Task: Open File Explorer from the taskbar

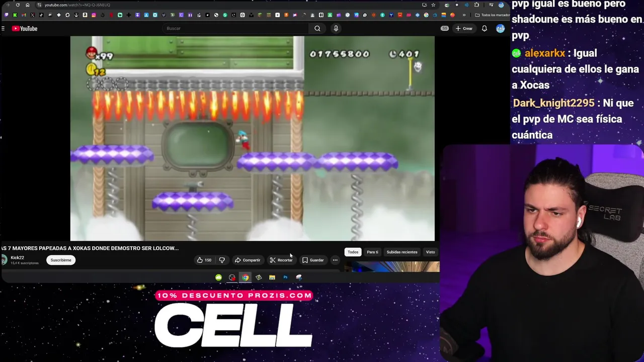Action: click(x=272, y=277)
